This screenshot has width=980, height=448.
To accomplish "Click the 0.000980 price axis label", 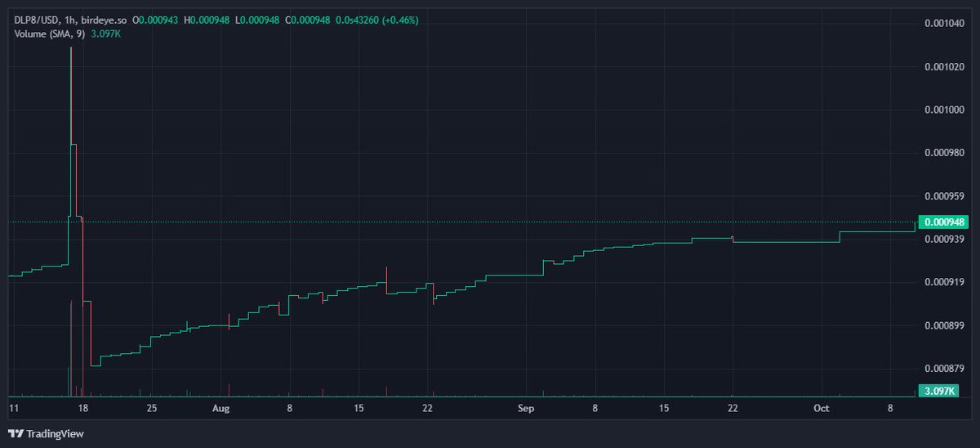I will tap(944, 153).
